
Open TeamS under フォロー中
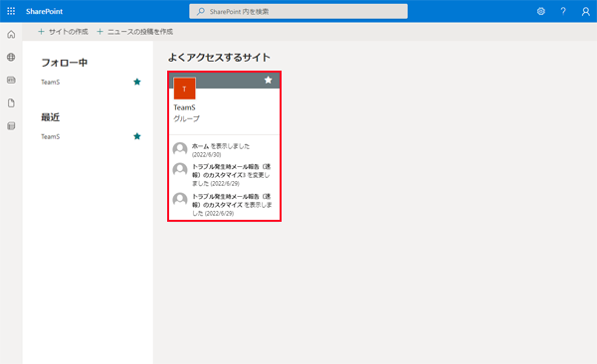[51, 83]
